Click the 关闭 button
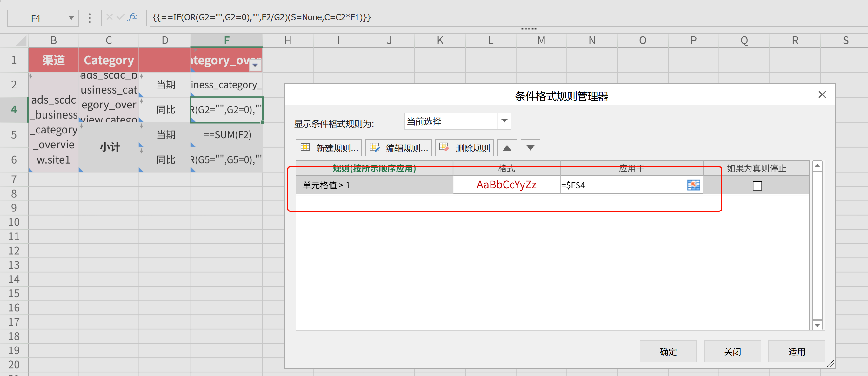 click(x=732, y=351)
